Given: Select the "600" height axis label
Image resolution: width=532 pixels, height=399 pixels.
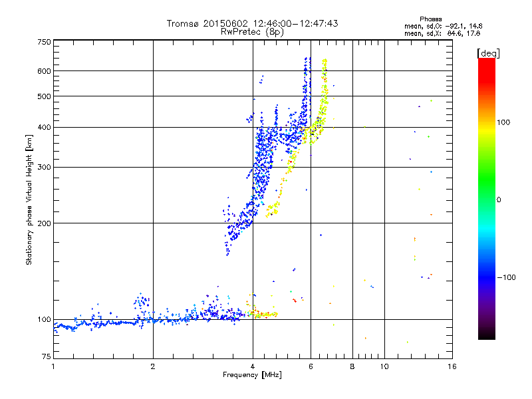Looking at the screenshot, I should (x=45, y=71).
